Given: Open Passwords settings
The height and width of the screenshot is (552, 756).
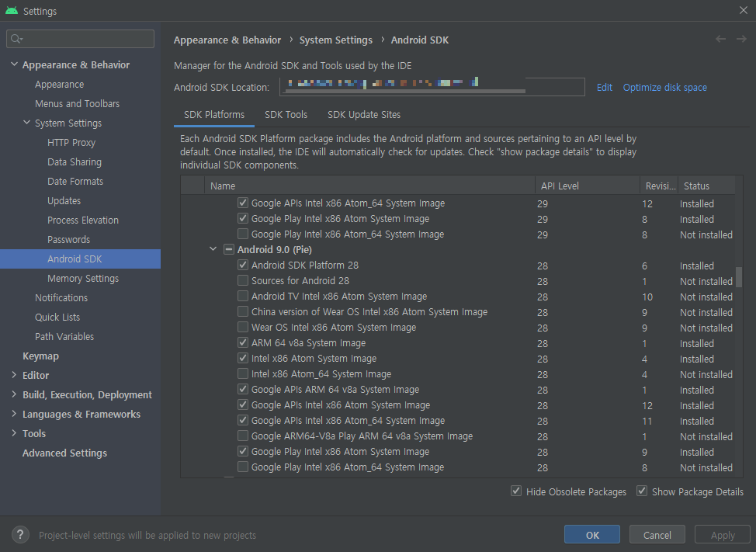Looking at the screenshot, I should coord(68,240).
